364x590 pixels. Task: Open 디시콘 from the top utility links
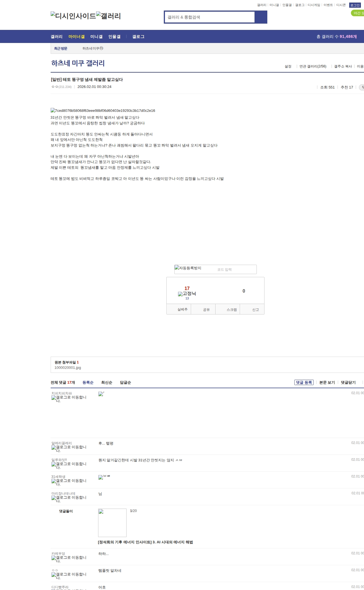[x=341, y=5]
